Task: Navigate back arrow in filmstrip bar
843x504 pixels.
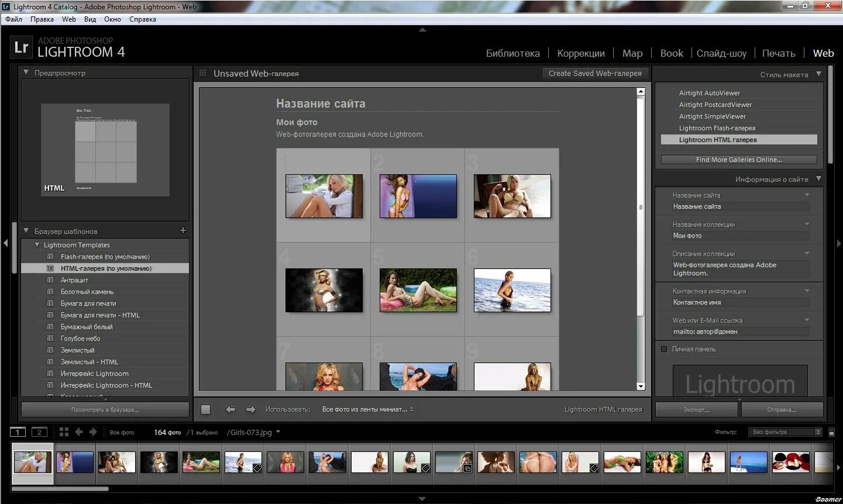Action: coord(78,432)
